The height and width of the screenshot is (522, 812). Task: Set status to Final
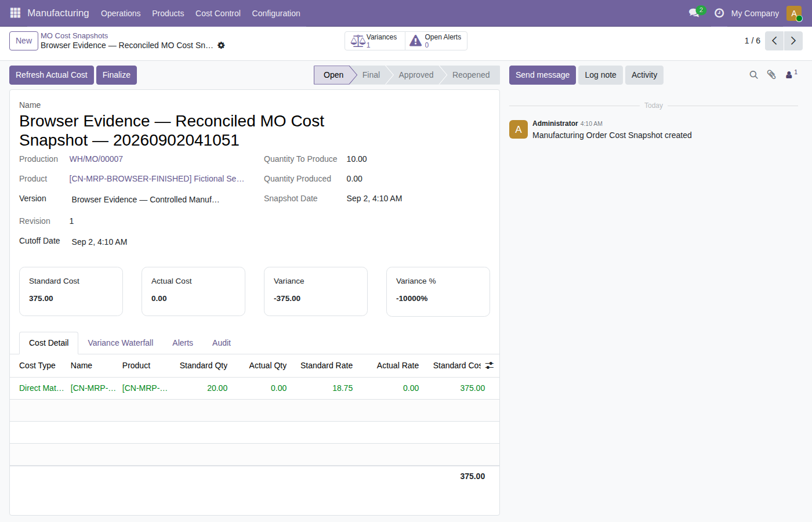[371, 75]
